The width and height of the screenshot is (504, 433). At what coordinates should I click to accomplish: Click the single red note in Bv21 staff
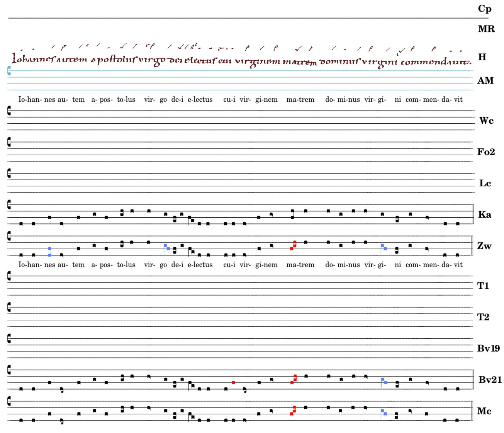click(233, 382)
